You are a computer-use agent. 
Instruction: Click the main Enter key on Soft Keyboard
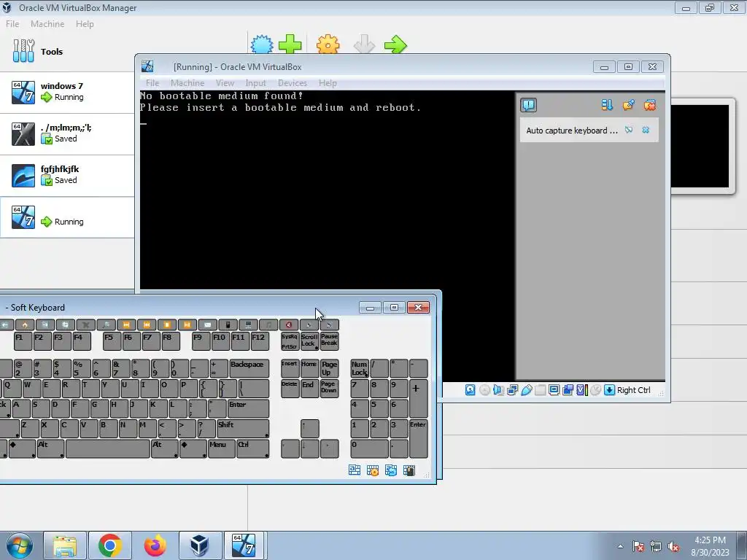[x=248, y=408]
